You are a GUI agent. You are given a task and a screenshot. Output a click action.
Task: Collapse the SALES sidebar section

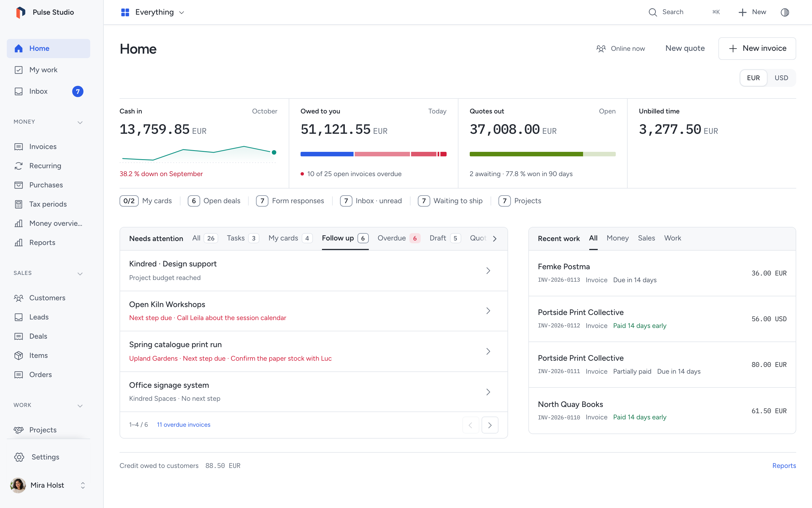[80, 273]
